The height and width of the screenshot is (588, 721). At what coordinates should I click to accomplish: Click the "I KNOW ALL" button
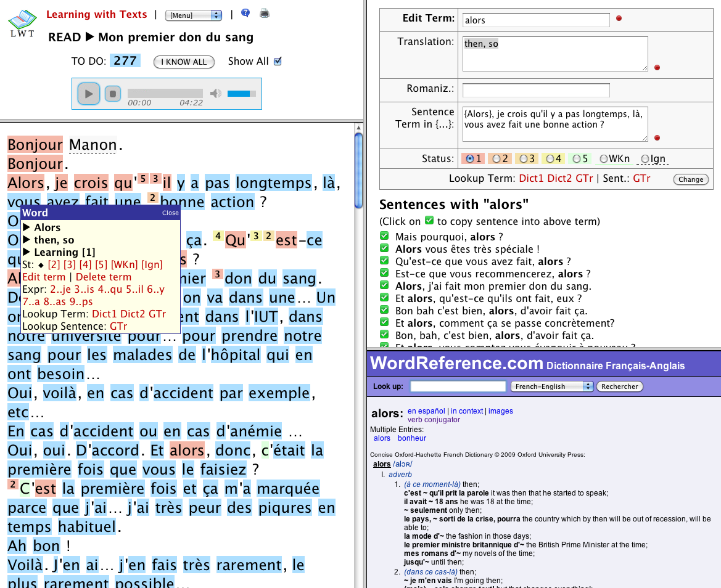coord(184,62)
